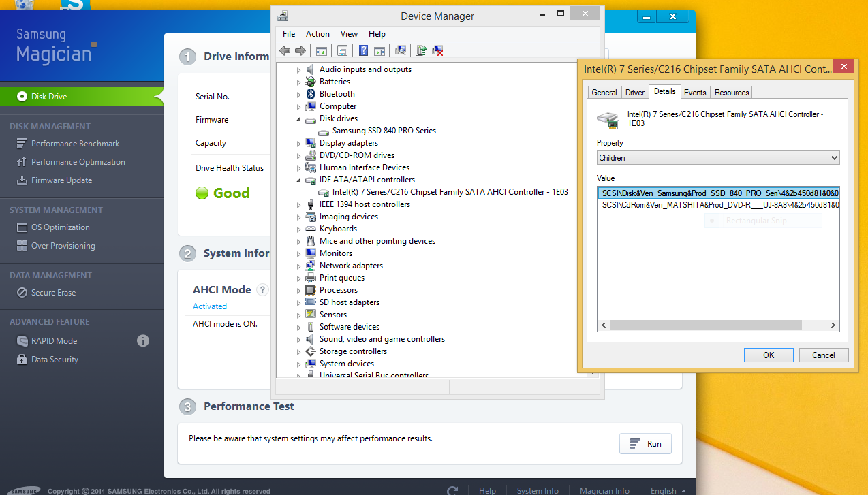This screenshot has height=495, width=868.
Task: Click the SD host adapters icon
Action: pyautogui.click(x=311, y=302)
